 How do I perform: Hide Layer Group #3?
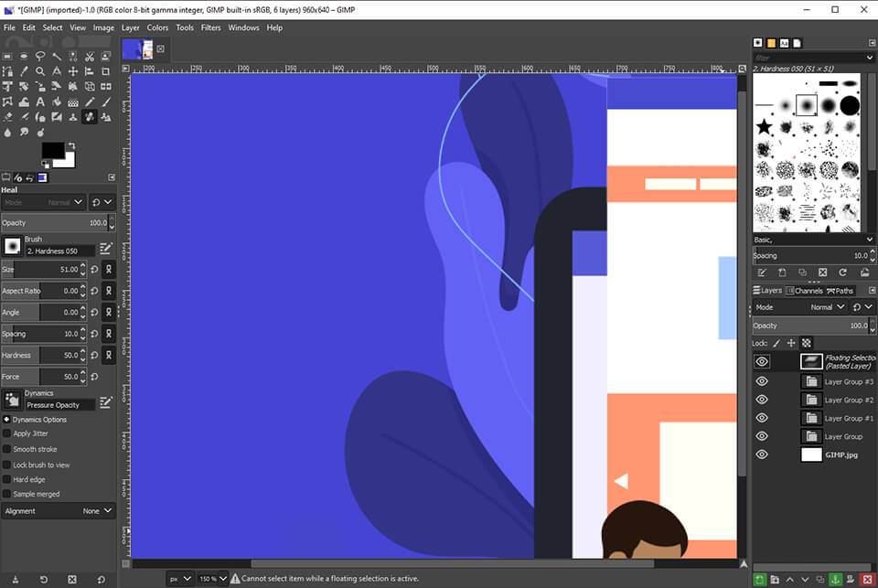tap(762, 381)
